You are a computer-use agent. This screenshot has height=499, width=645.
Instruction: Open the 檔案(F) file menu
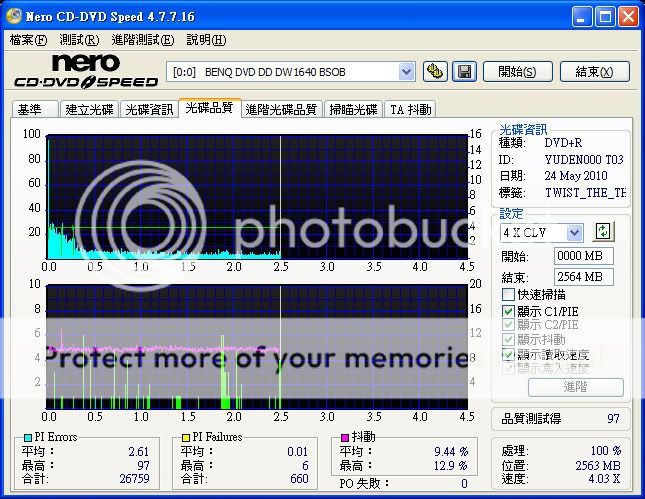(28, 40)
